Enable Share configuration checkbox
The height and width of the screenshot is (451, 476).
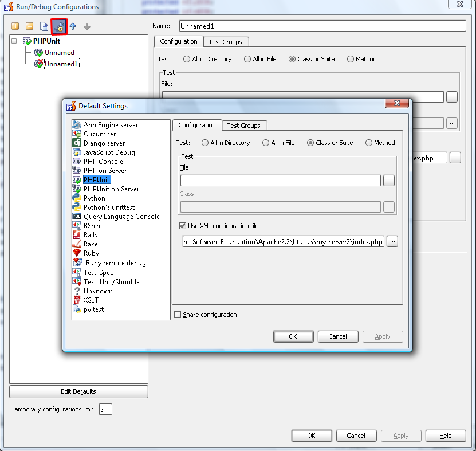(x=178, y=315)
